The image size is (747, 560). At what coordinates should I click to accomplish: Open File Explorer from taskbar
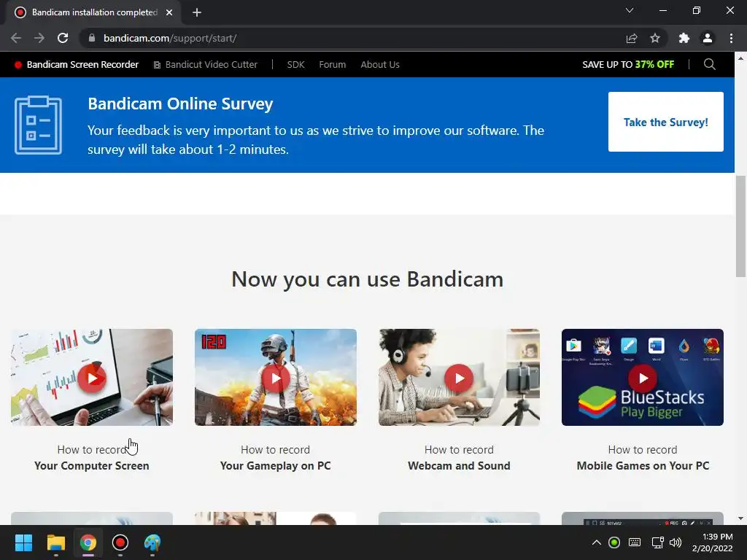pos(55,542)
